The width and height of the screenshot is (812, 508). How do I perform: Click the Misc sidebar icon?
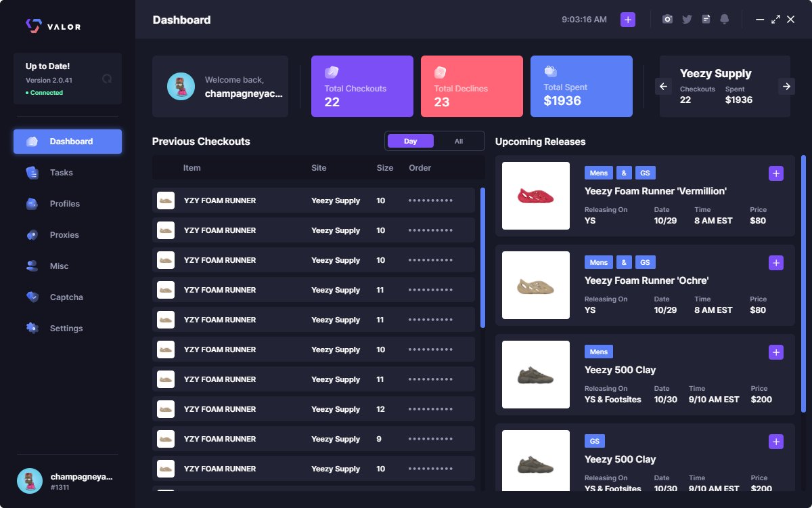click(32, 266)
